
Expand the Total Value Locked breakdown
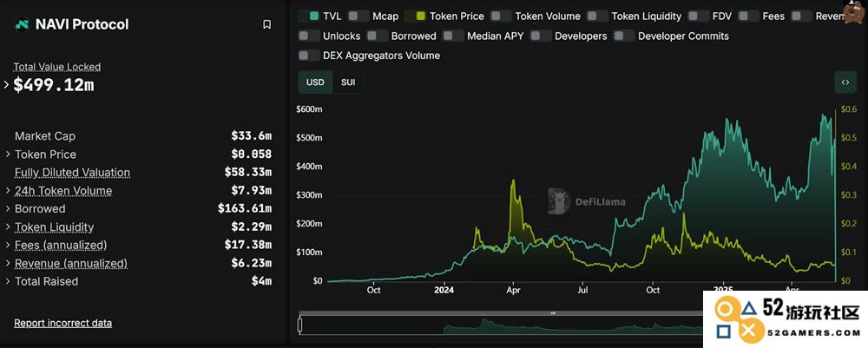[x=7, y=85]
